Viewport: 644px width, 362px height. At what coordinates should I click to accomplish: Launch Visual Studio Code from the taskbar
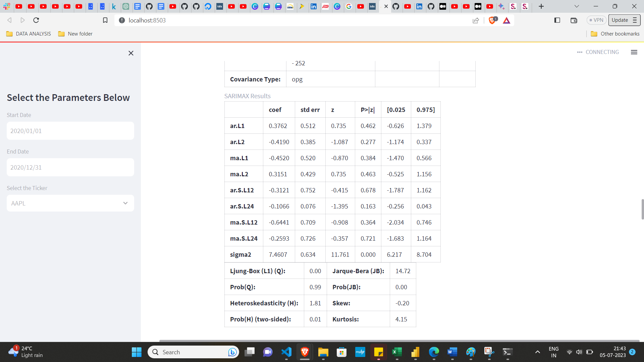(286, 352)
